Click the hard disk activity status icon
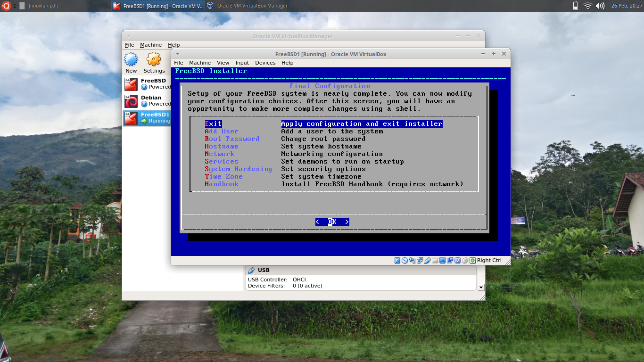Image resolution: width=644 pixels, height=362 pixels. point(397,260)
